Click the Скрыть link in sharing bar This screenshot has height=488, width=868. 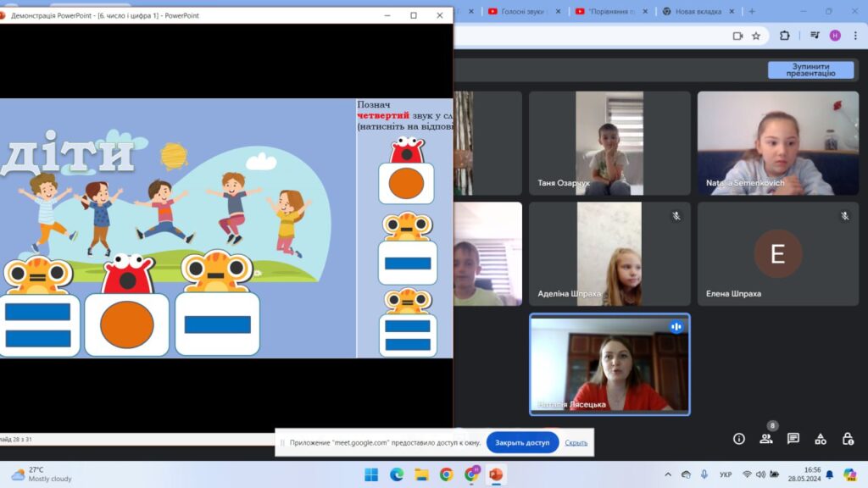(x=576, y=442)
